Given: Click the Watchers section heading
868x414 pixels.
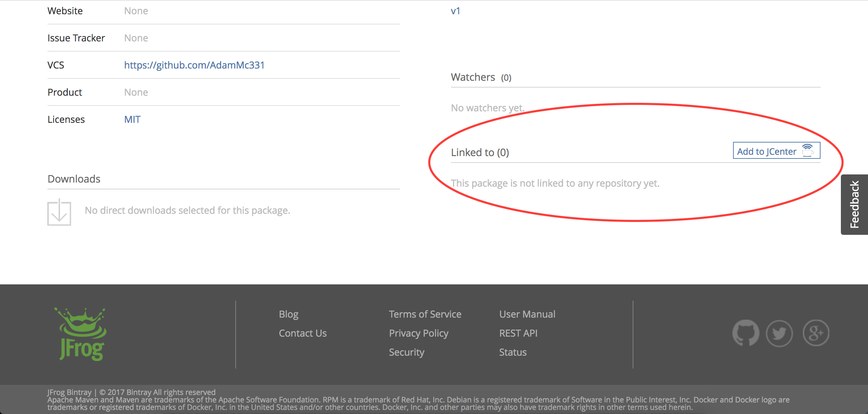Looking at the screenshot, I should [x=473, y=77].
